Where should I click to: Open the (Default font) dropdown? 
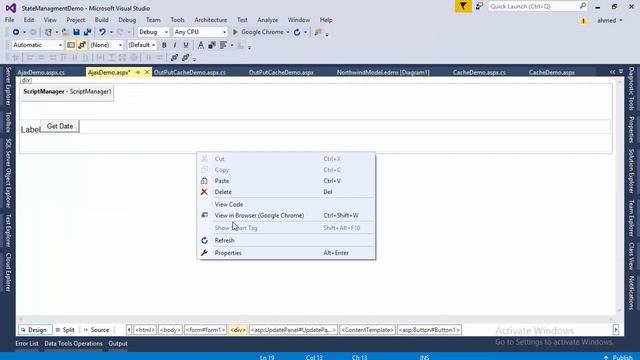pos(142,45)
